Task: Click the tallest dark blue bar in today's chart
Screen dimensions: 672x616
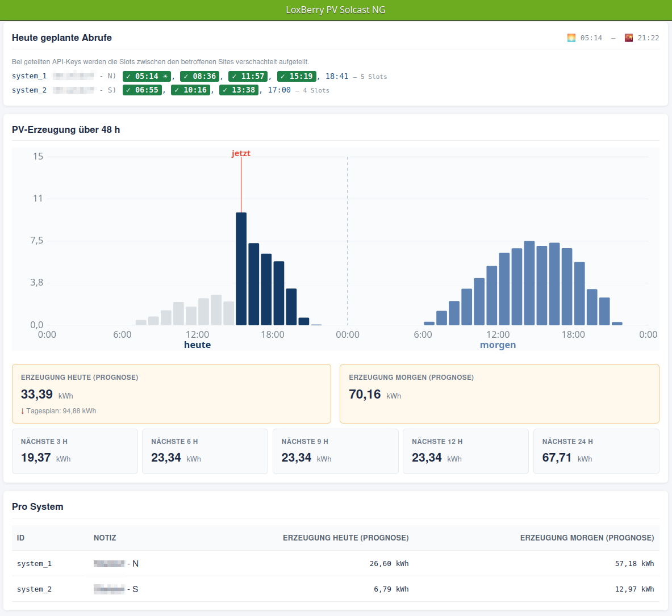Action: (241, 269)
